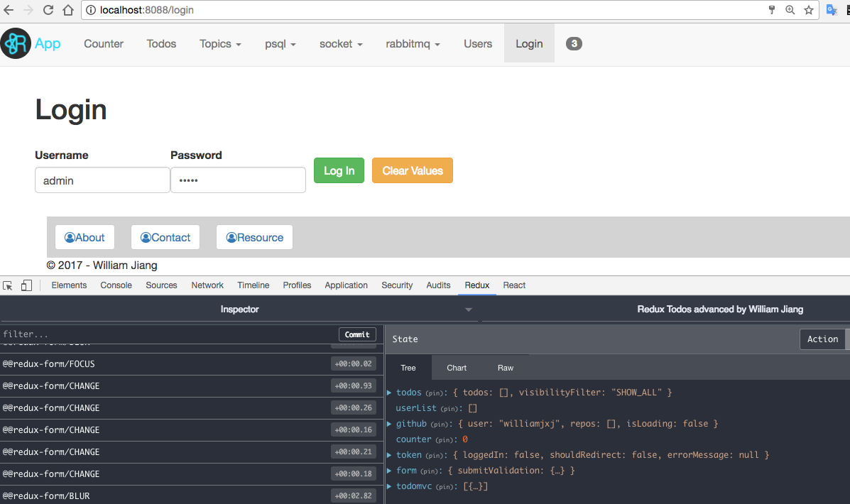Expand the github state node
Viewport: 850px width, 504px height.
(389, 424)
